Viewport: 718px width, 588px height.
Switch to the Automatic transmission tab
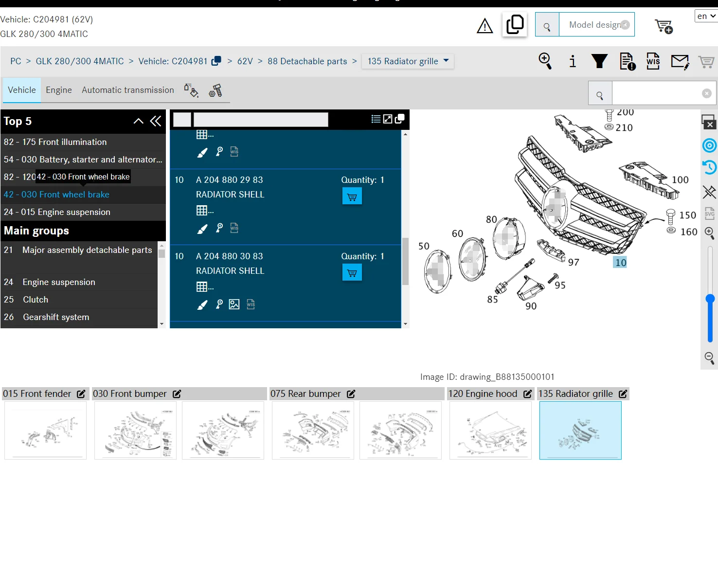(128, 90)
